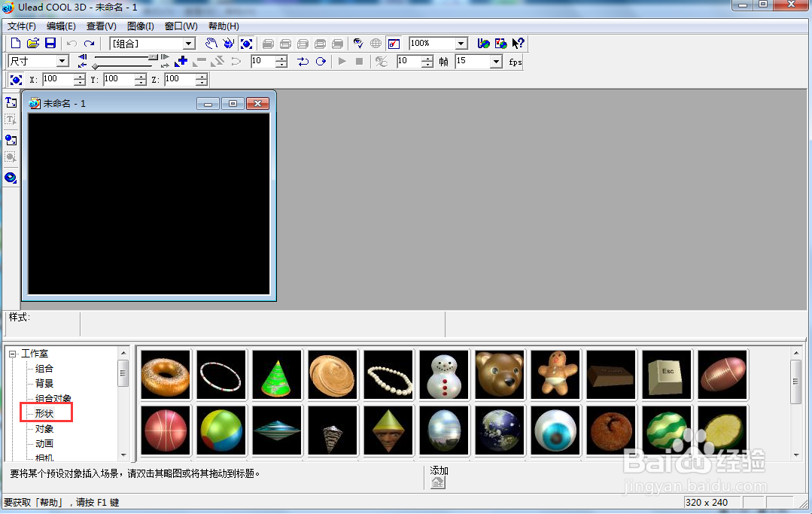Viewport: 812px width, 514px height.
Task: Click the pearl necklace thumbnail
Action: pos(388,375)
